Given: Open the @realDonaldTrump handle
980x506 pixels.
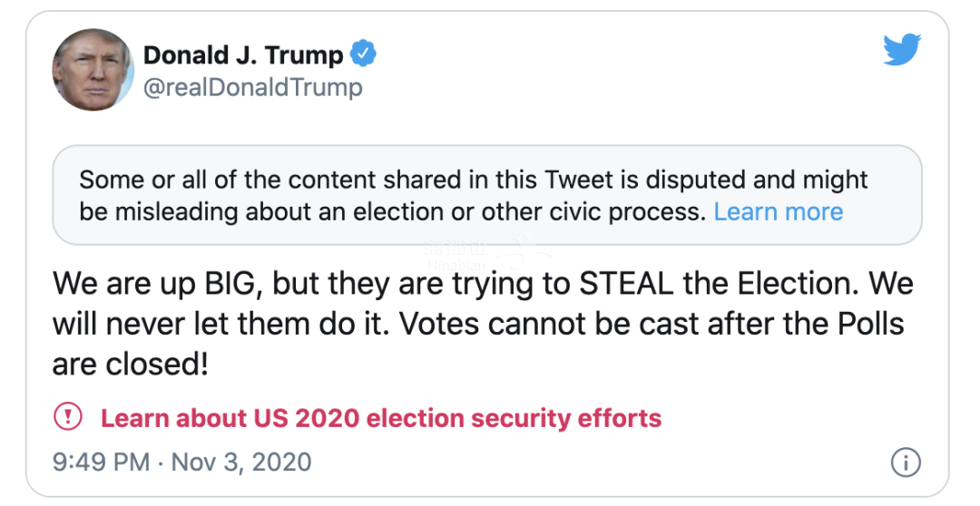Looking at the screenshot, I should pyautogui.click(x=252, y=87).
